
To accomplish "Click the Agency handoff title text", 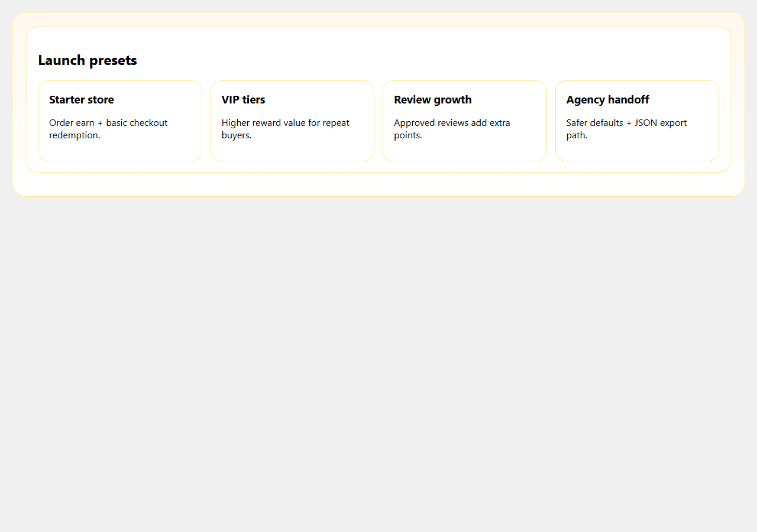I will tap(608, 99).
